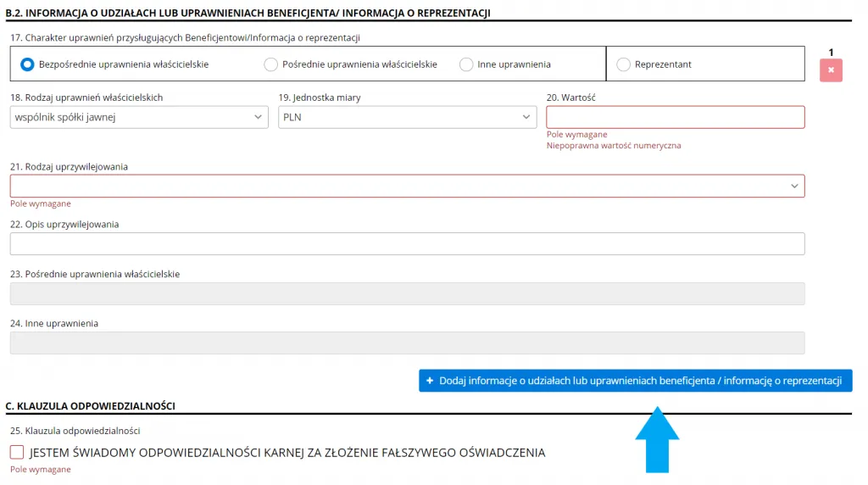The height and width of the screenshot is (485, 868).
Task: Click the plus icon on the Dodaj informacje button
Action: click(430, 382)
